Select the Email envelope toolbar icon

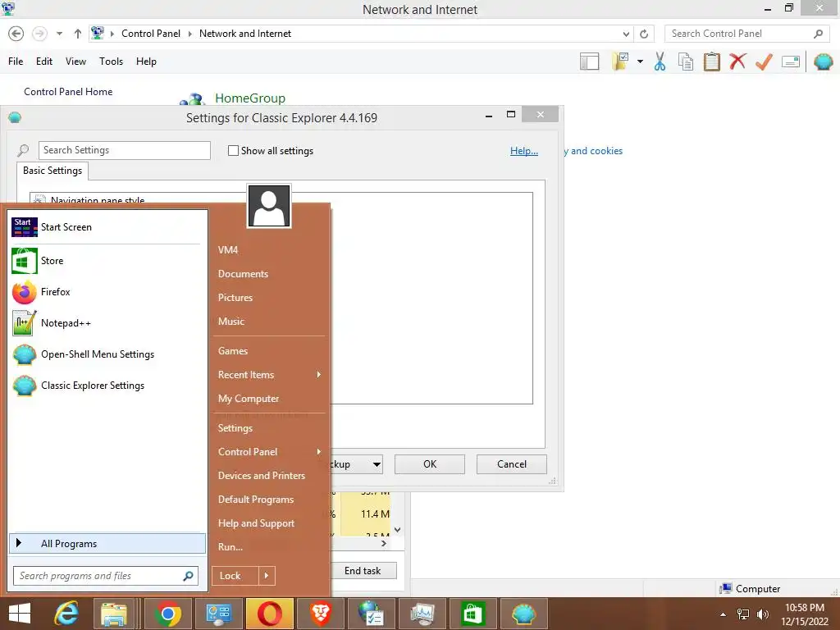coord(791,62)
